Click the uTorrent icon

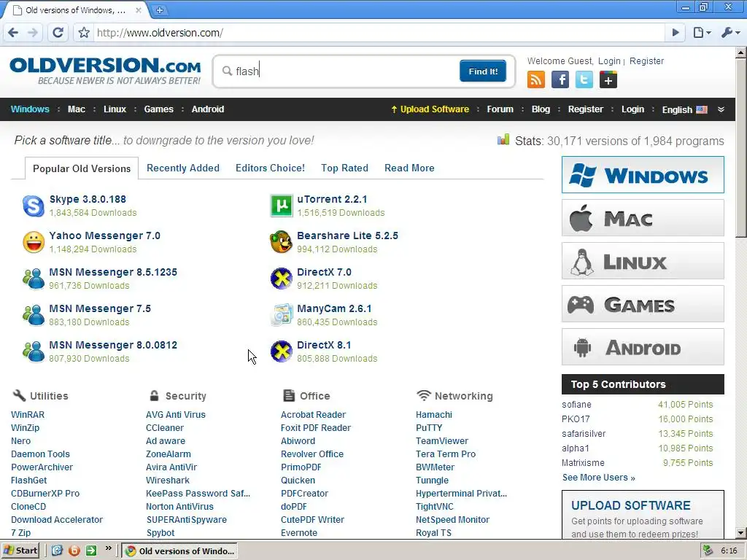[281, 206]
